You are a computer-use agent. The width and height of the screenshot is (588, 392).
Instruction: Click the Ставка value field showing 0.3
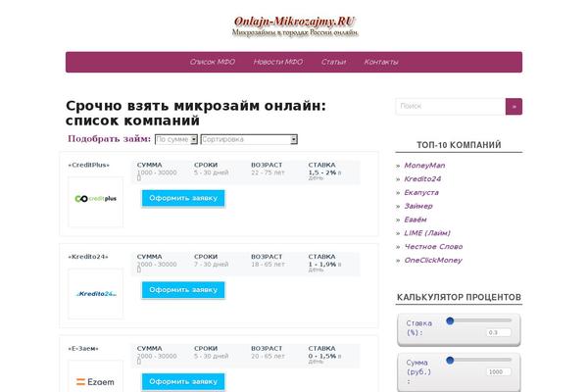[x=499, y=333]
